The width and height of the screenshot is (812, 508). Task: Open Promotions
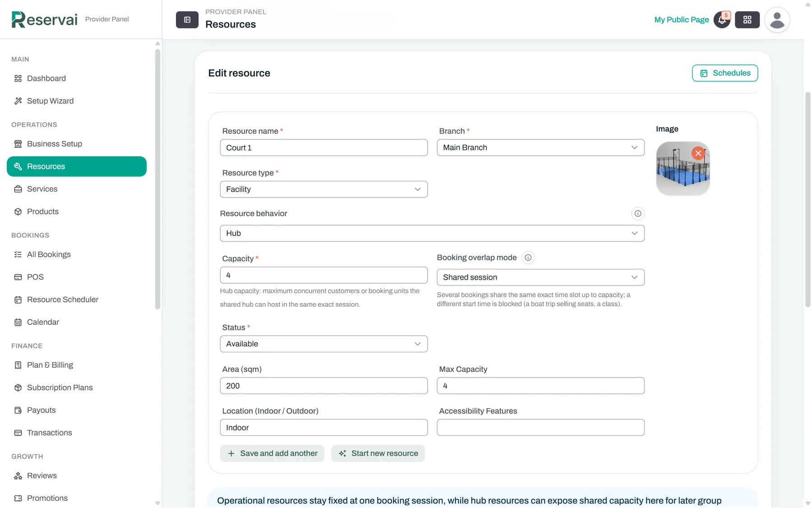77,498
